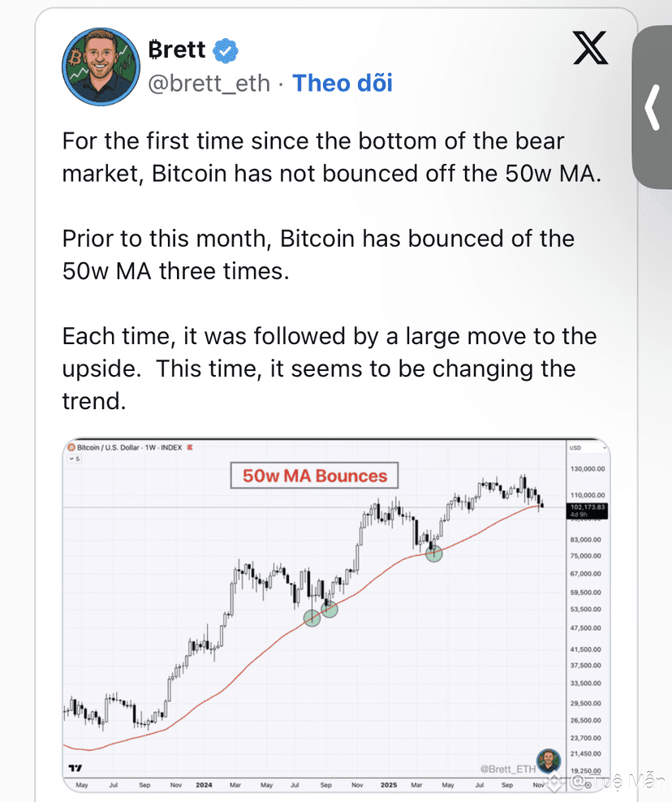Tap the blue verified badge

click(x=225, y=50)
